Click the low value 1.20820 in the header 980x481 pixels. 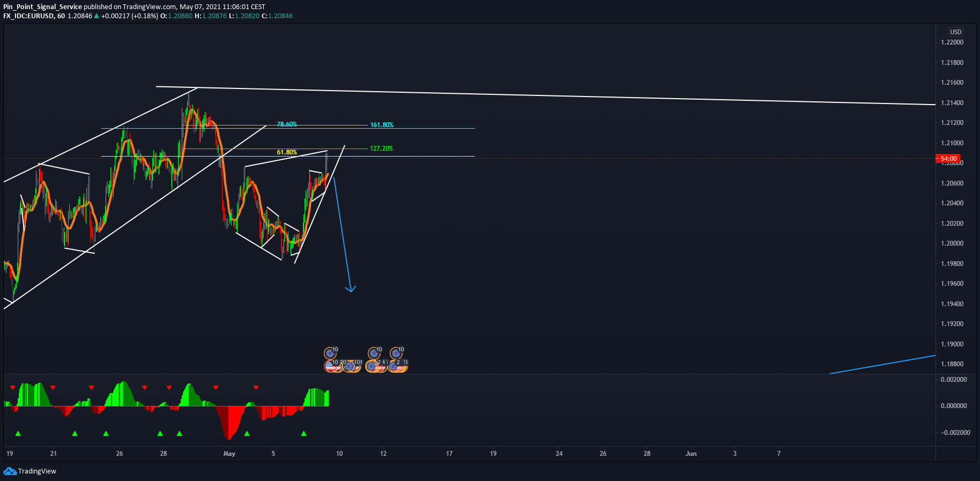tap(247, 16)
